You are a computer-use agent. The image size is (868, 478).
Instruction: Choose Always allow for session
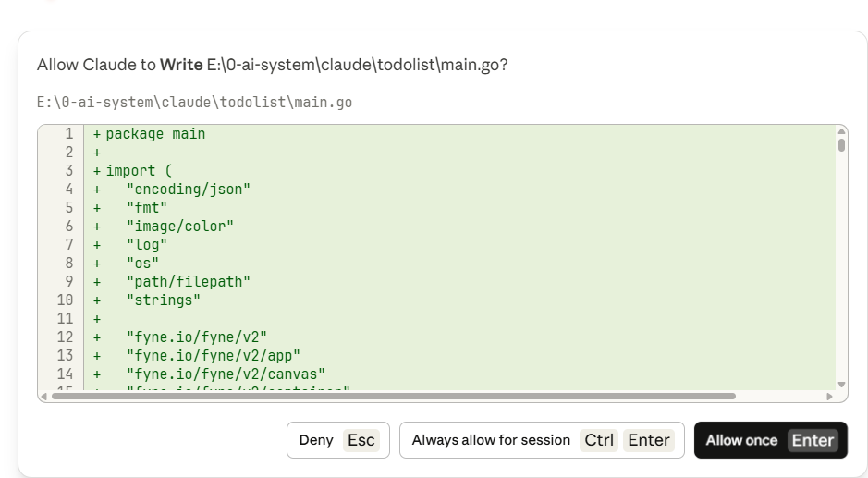coord(541,440)
